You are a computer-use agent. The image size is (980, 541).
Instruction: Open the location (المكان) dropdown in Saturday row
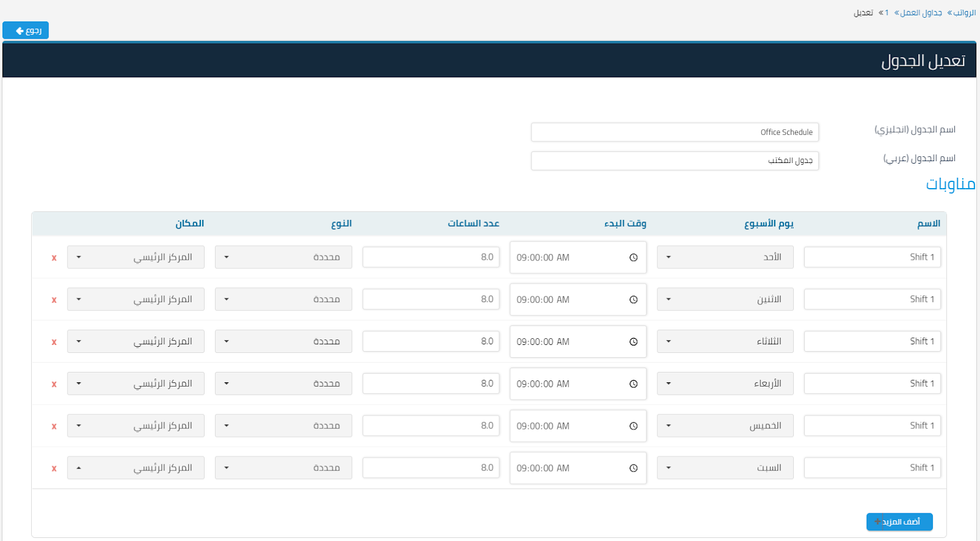[x=135, y=468]
